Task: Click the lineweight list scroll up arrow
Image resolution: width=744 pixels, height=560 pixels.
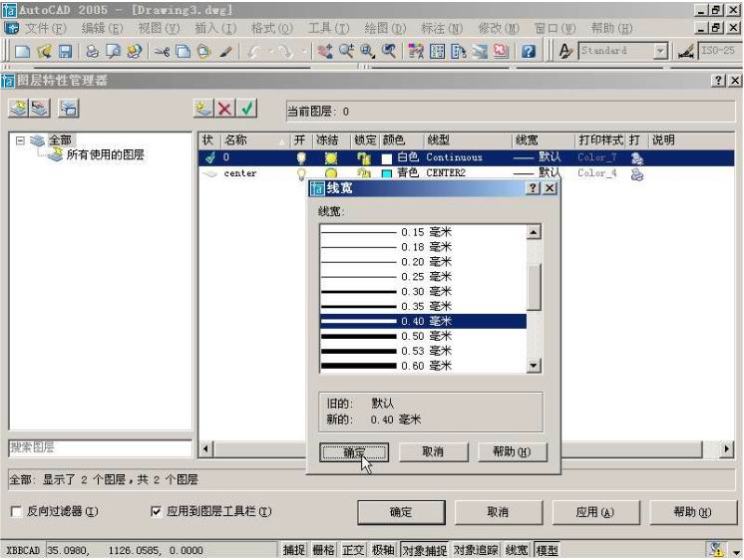Action: (534, 232)
